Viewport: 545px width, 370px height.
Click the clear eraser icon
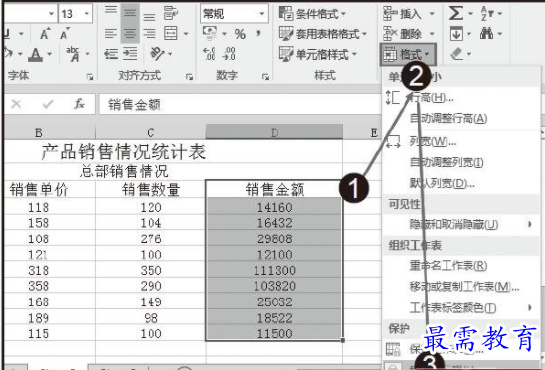point(457,54)
